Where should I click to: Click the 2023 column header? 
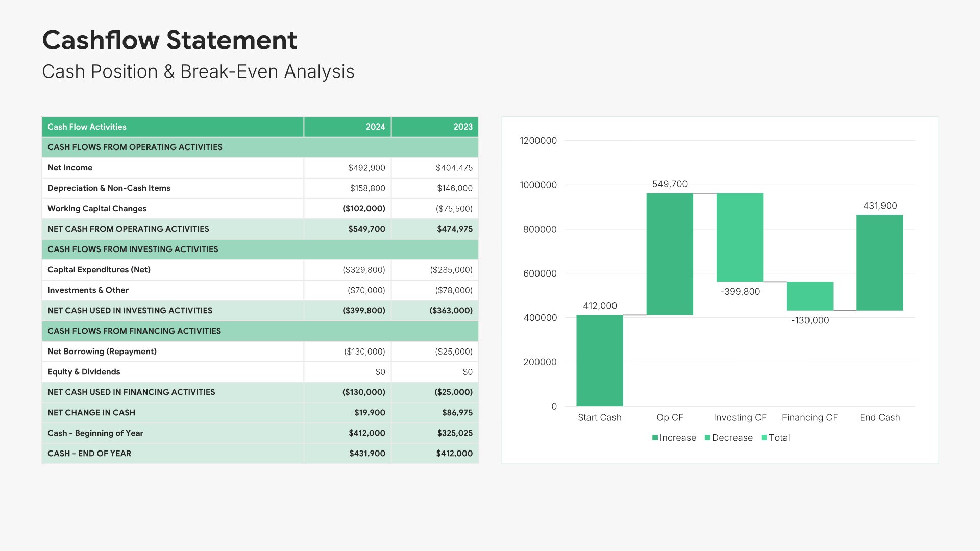(x=463, y=127)
